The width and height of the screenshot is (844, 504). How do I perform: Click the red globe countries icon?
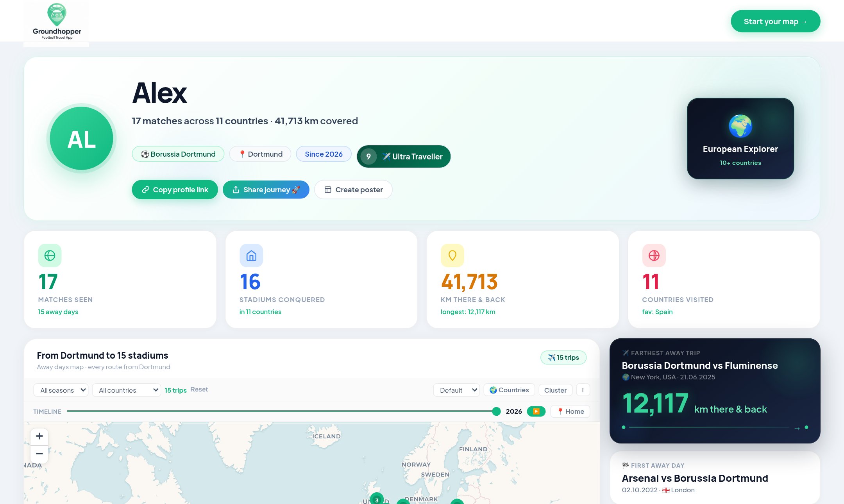654,256
